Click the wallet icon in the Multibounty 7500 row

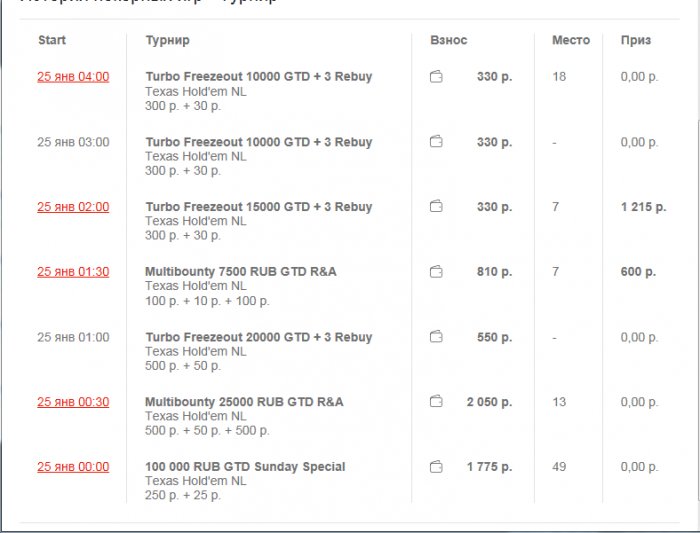[x=436, y=272]
